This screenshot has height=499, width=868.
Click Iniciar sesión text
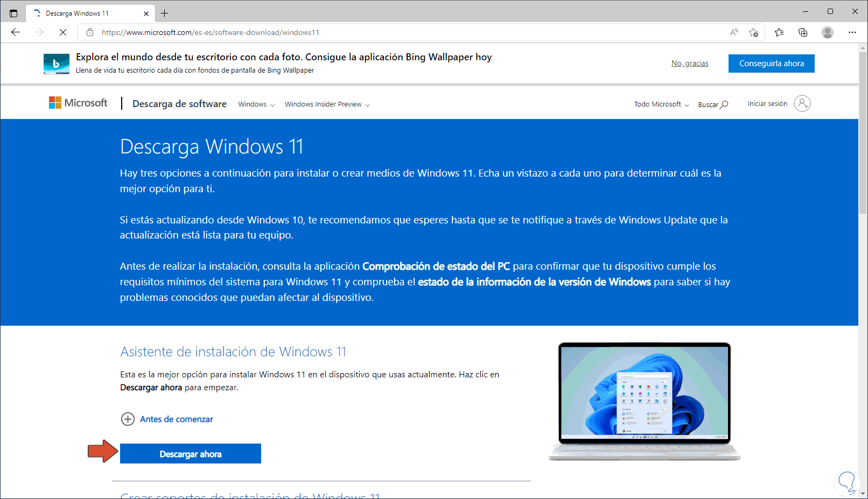[x=767, y=104]
